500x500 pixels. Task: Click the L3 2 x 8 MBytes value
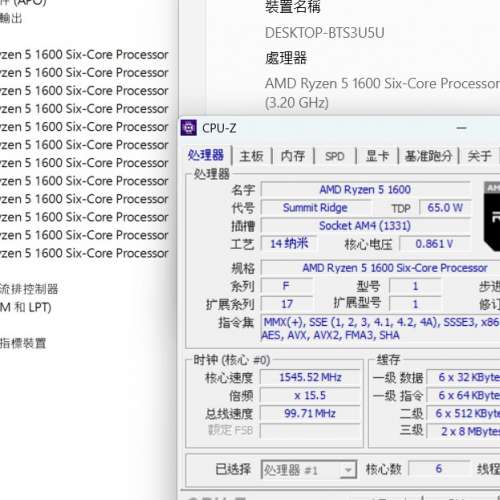(464, 431)
